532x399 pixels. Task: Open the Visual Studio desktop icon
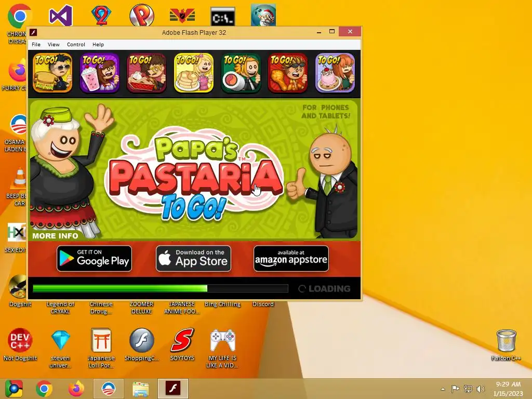point(60,15)
